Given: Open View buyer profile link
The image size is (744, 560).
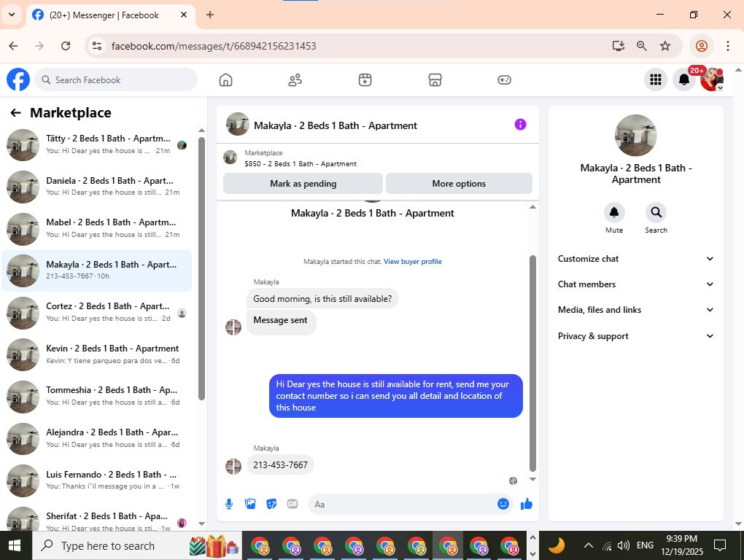Looking at the screenshot, I should click(412, 261).
